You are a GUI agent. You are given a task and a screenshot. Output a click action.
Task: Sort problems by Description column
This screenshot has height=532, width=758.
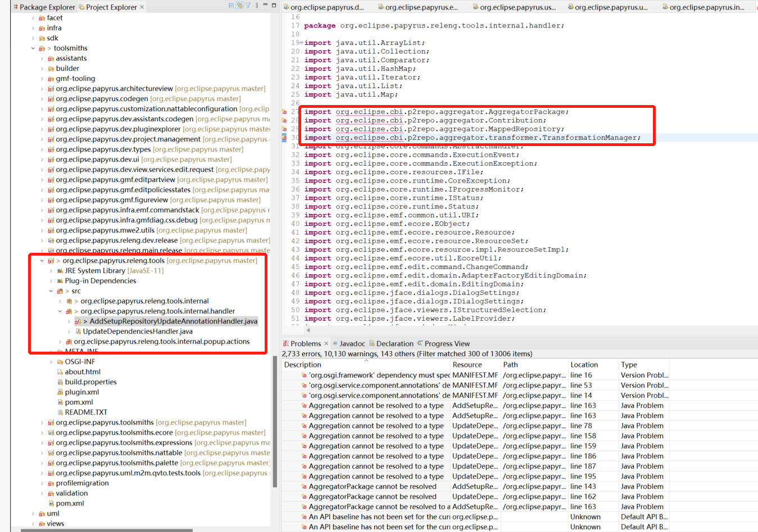tap(366, 365)
